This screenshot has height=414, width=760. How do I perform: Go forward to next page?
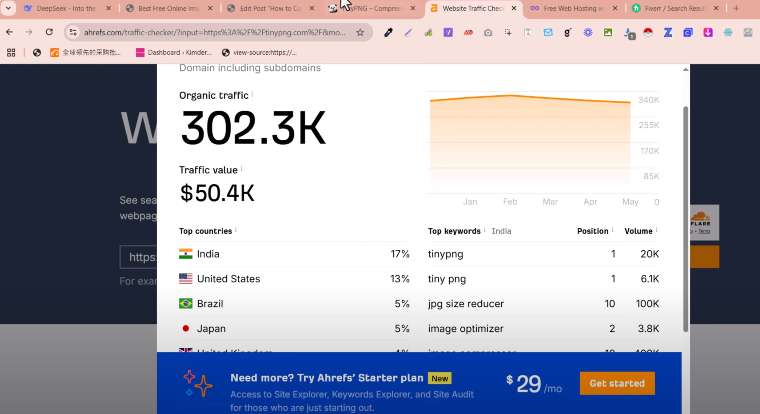(x=29, y=32)
